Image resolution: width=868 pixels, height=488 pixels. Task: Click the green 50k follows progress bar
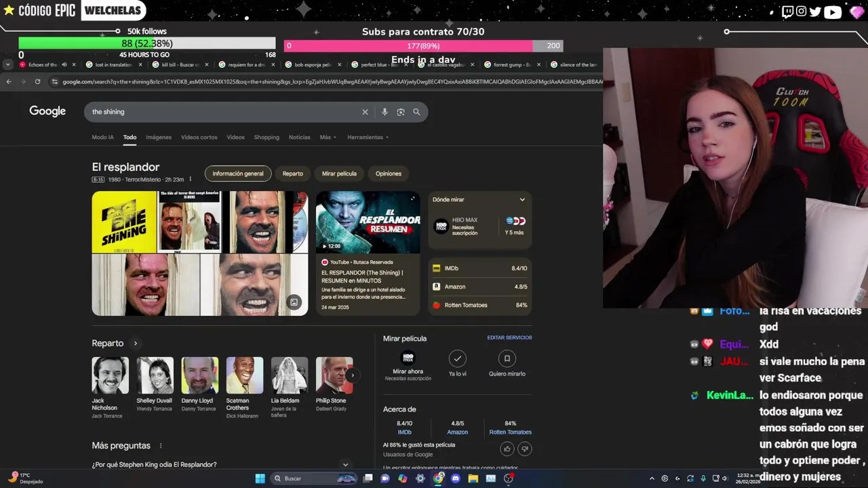(147, 43)
